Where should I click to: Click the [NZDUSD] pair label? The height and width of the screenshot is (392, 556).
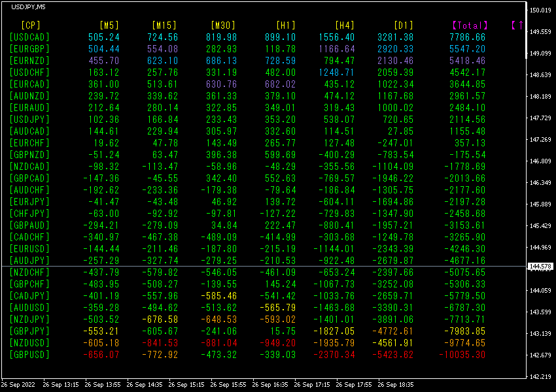coord(30,343)
